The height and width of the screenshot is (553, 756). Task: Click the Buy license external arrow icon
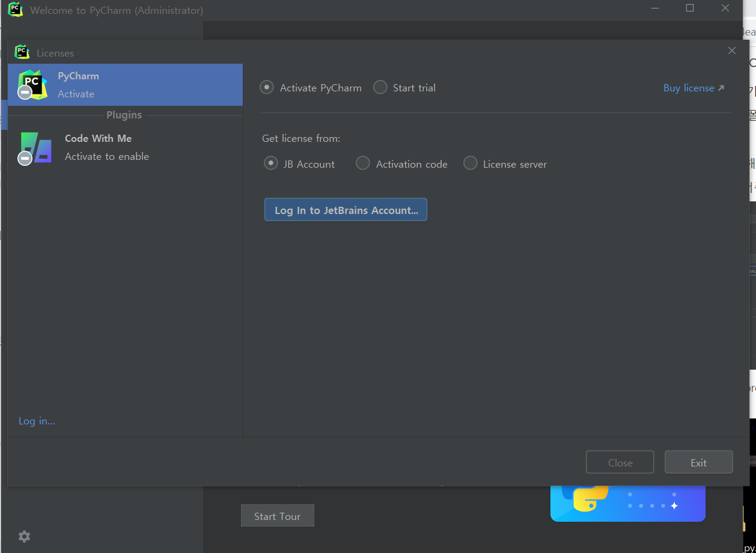click(x=721, y=88)
